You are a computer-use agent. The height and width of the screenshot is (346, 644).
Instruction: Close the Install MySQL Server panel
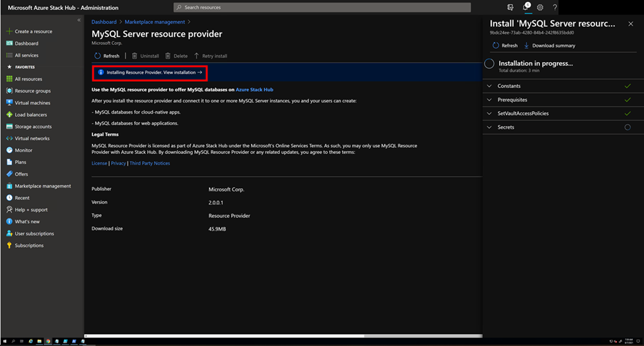631,24
